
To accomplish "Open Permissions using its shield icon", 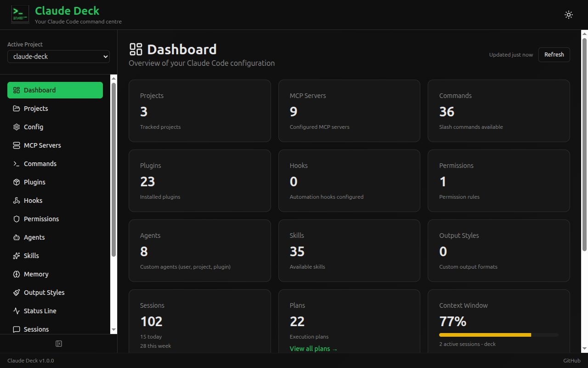I will tap(16, 218).
